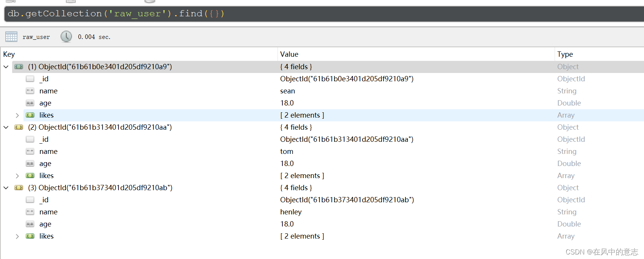Click age field icon in tom's document
Viewport: 644px width, 259px height.
click(30, 164)
